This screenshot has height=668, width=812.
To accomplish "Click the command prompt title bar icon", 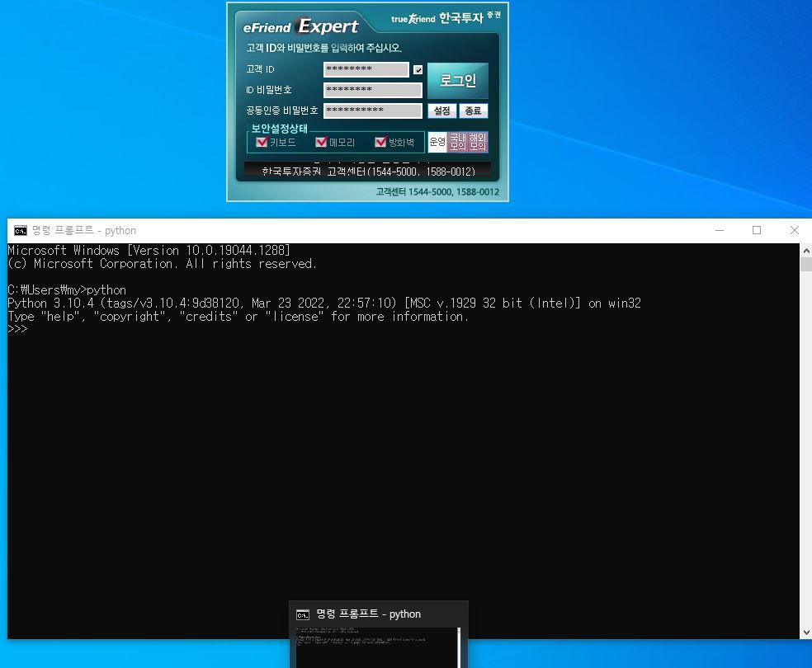I will click(x=20, y=231).
